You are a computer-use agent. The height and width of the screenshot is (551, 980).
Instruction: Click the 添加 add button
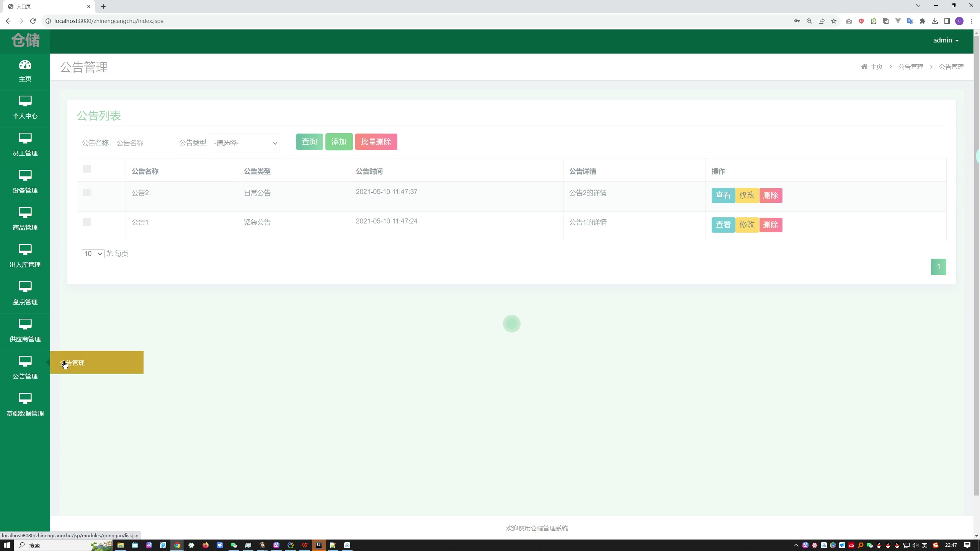(x=339, y=142)
